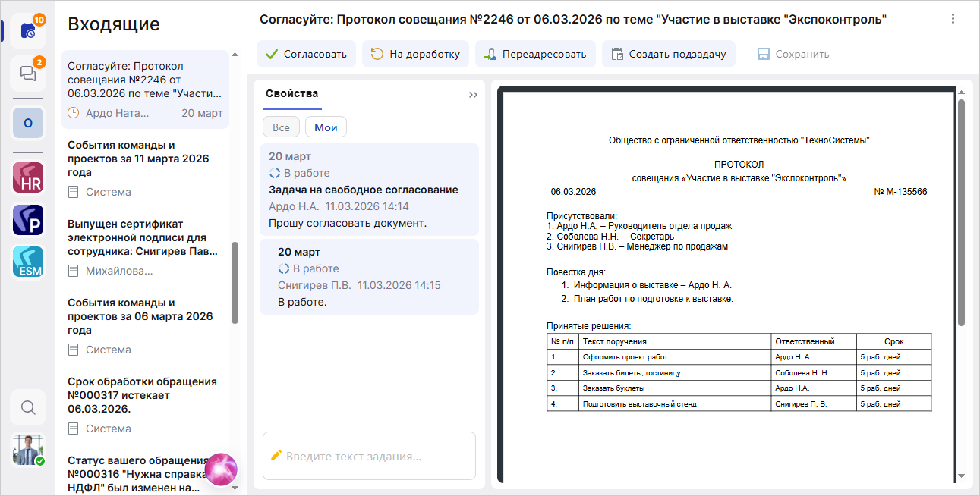Collapse the properties panel with double chevron
Screen dimensions: 980x496
pyautogui.click(x=473, y=95)
